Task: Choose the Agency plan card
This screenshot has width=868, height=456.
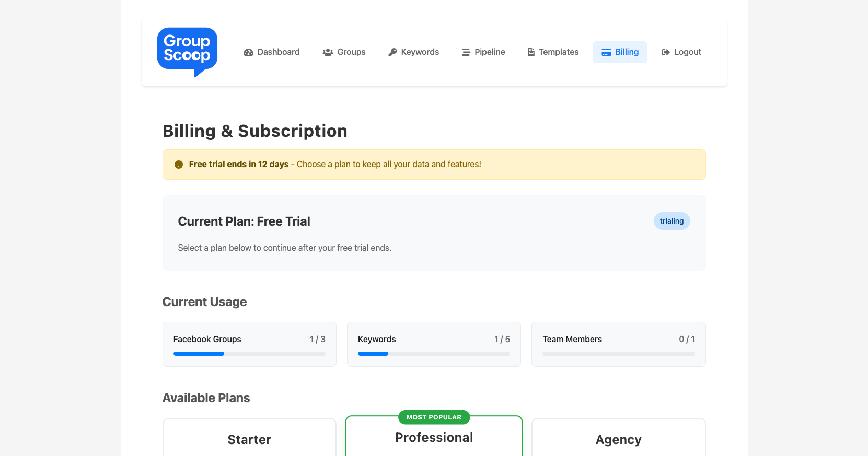Action: (618, 439)
